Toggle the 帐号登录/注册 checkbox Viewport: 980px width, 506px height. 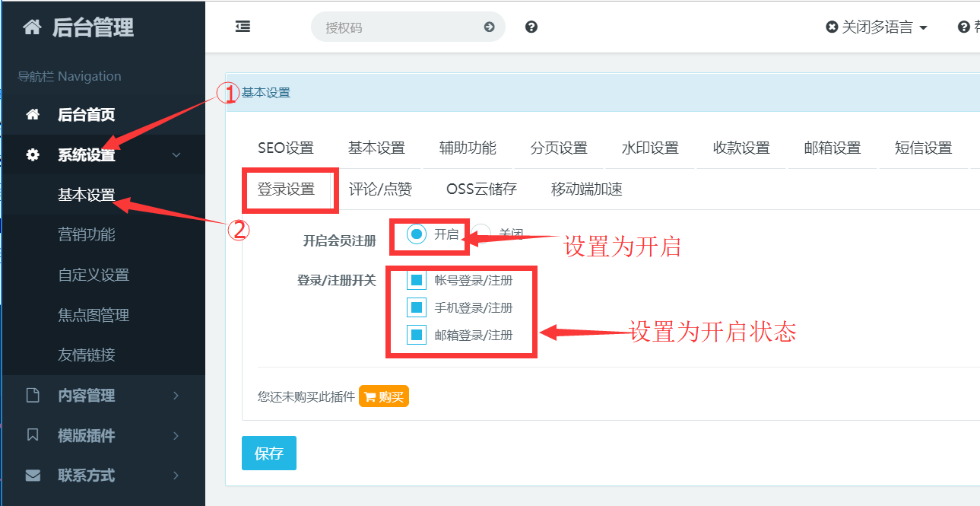[x=417, y=281]
